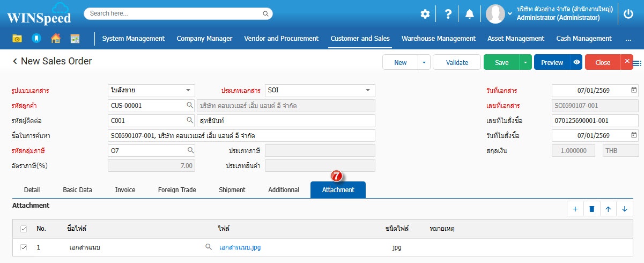Move attachment row up with arrow

(608, 209)
